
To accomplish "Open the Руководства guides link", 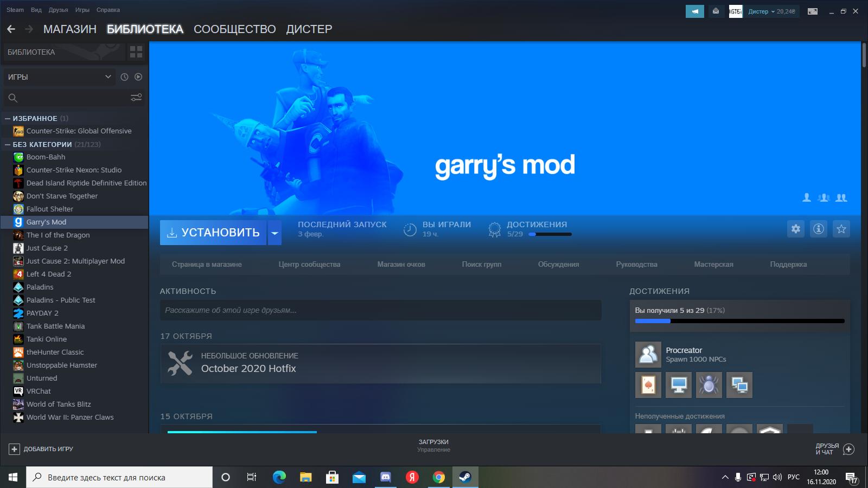I will pyautogui.click(x=636, y=265).
